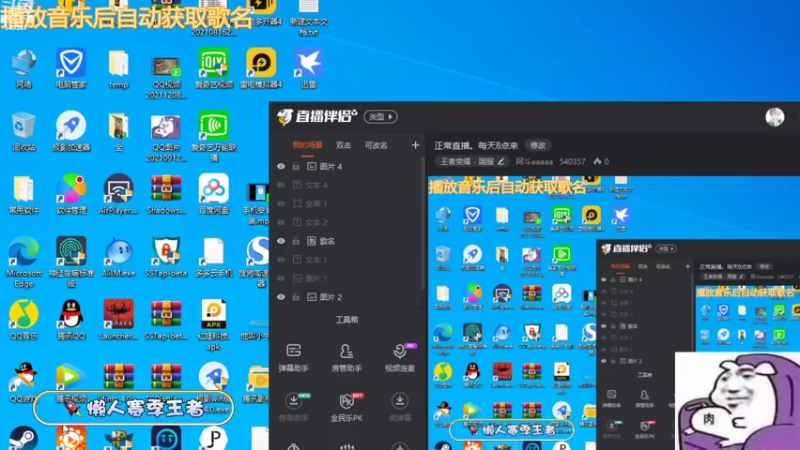Select the 极影加速器 rocket desktop icon
800x450 pixels.
click(x=71, y=131)
